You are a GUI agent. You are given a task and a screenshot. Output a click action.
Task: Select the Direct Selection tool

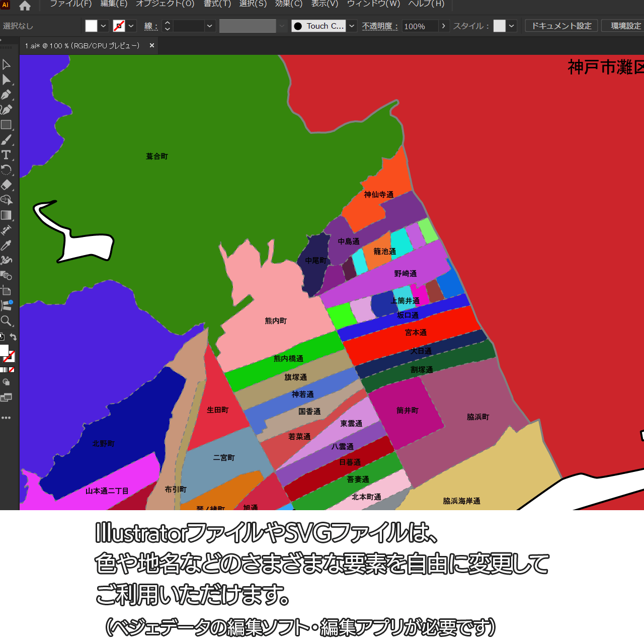(7, 80)
